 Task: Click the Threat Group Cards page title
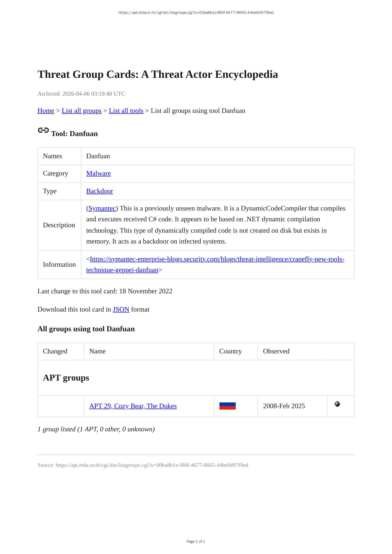157,74
